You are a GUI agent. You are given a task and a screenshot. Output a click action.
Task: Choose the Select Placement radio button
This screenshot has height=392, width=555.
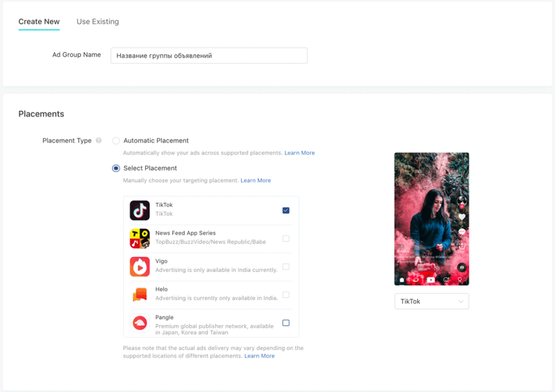tap(116, 168)
